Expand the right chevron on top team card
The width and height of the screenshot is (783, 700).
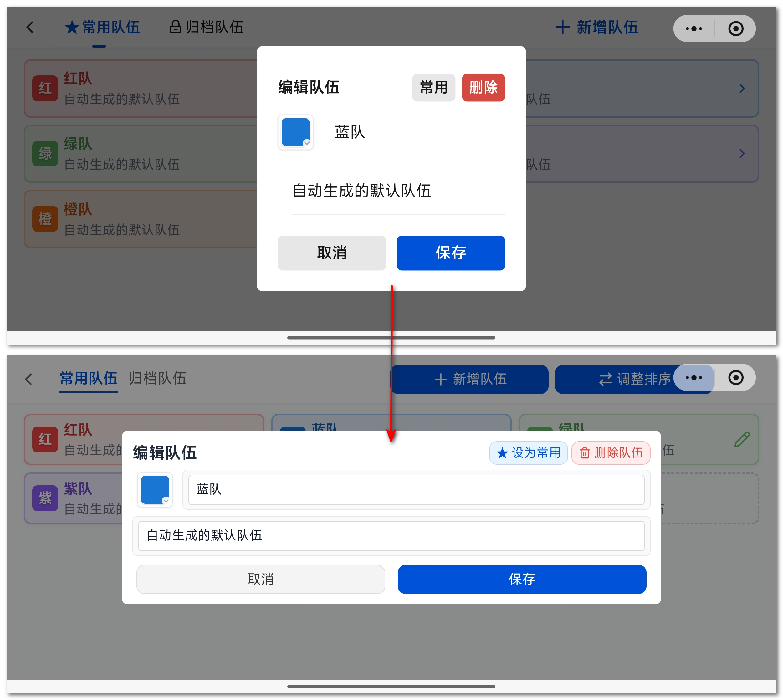[742, 88]
